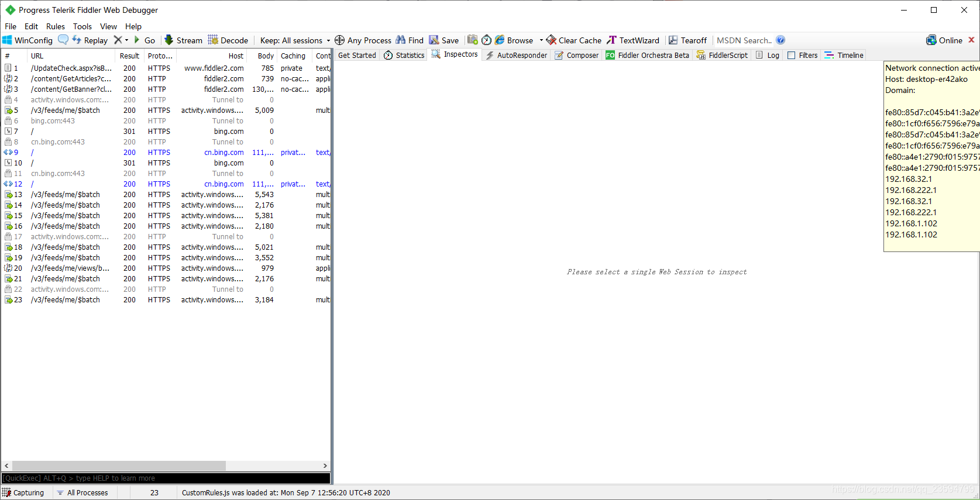Click Clear Cache
This screenshot has width=980, height=500.
[x=574, y=40]
